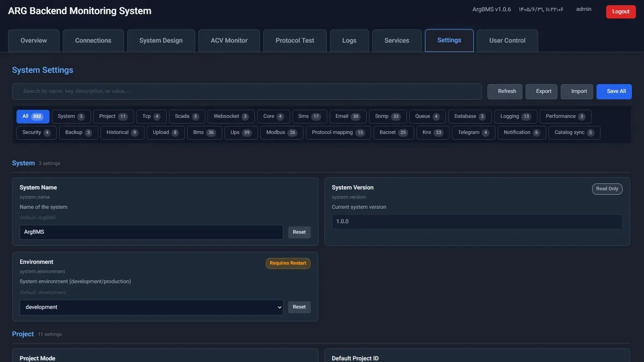Go to the User Control tab
Screen dimensions: 644x362
tap(507, 40)
